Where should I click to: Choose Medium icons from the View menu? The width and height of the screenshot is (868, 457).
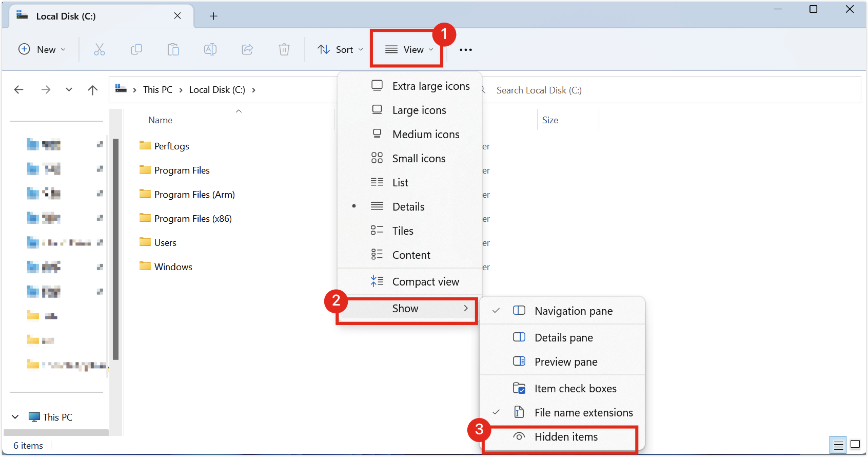(425, 134)
